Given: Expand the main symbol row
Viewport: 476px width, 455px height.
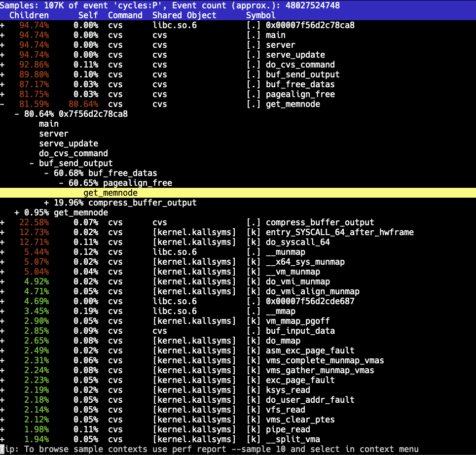Looking at the screenshot, I should pyautogui.click(x=3, y=35).
